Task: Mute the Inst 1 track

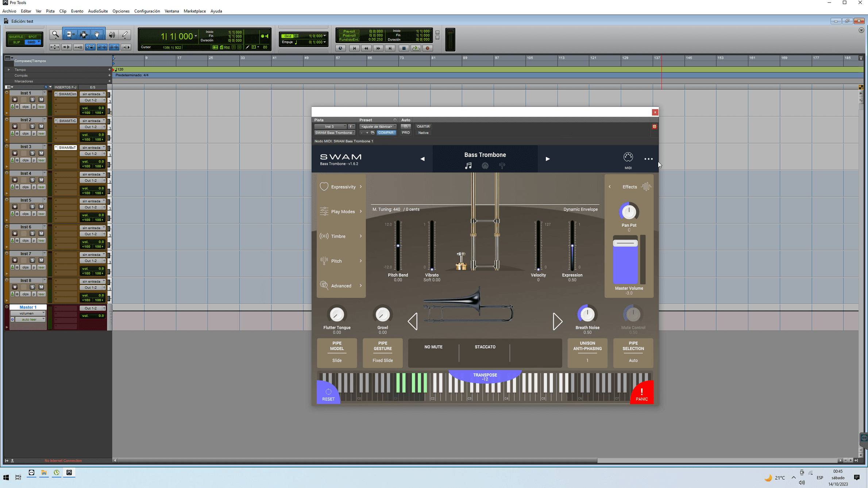Action: coord(41,99)
